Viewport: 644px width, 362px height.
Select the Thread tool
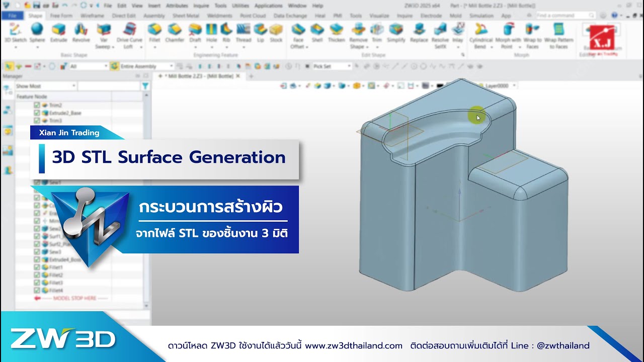point(244,32)
